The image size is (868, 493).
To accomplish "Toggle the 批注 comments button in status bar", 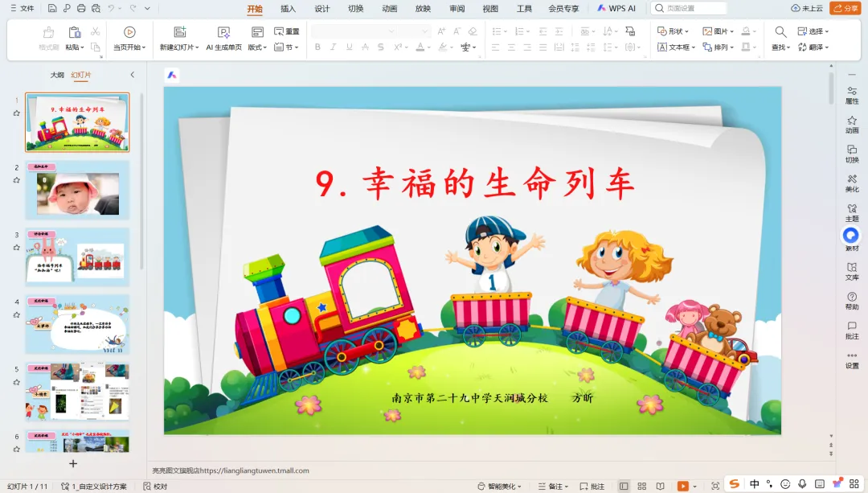I will [592, 487].
